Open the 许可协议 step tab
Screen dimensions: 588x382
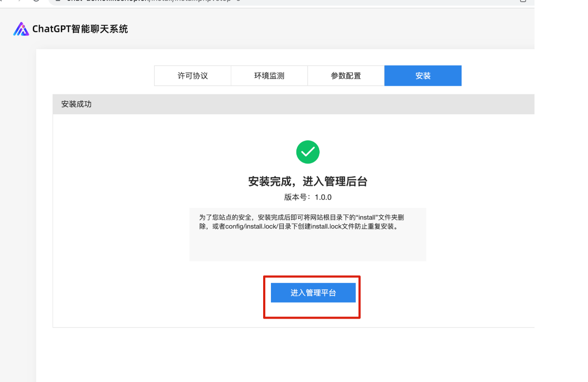[x=192, y=76]
